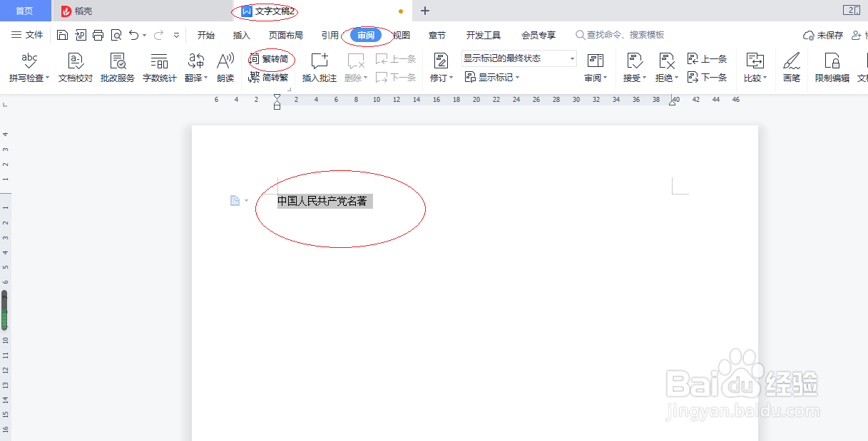The image size is (868, 441).
Task: Start 朗读 read-aloud for the document
Action: 225,68
